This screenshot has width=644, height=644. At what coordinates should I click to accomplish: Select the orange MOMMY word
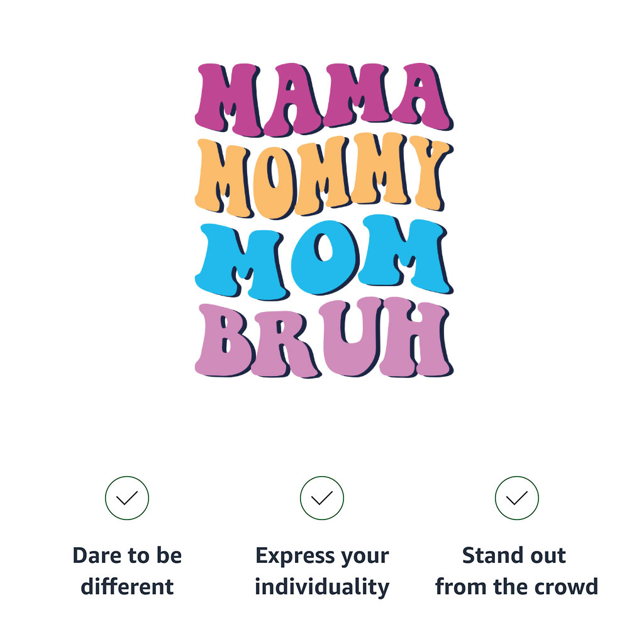click(x=324, y=176)
